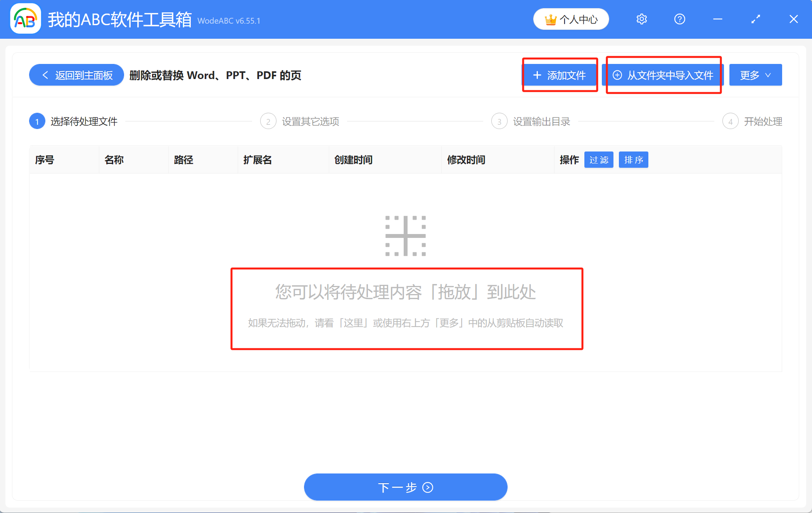
Task: Click the circled plus icon on 从文件夹中导入文件
Action: 618,75
